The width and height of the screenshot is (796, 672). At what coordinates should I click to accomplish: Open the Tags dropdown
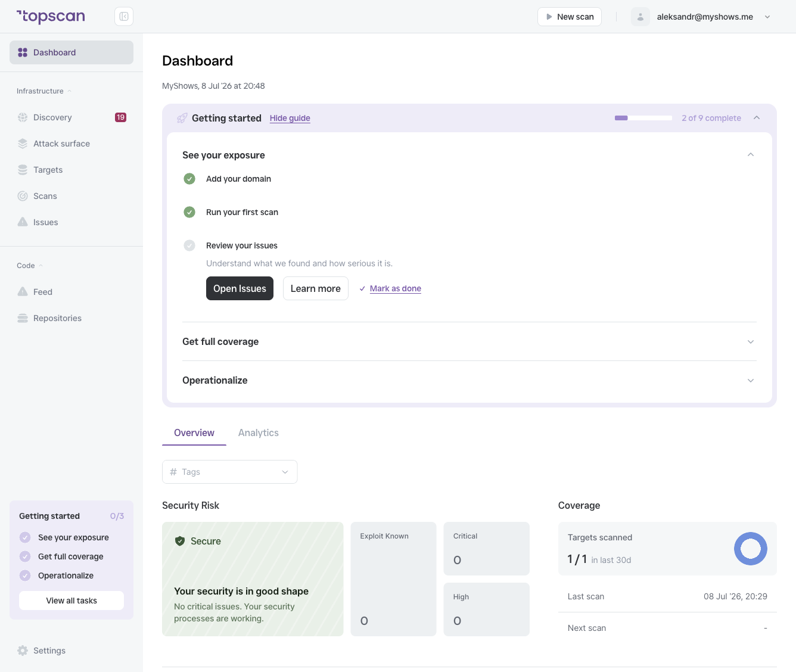coord(230,472)
